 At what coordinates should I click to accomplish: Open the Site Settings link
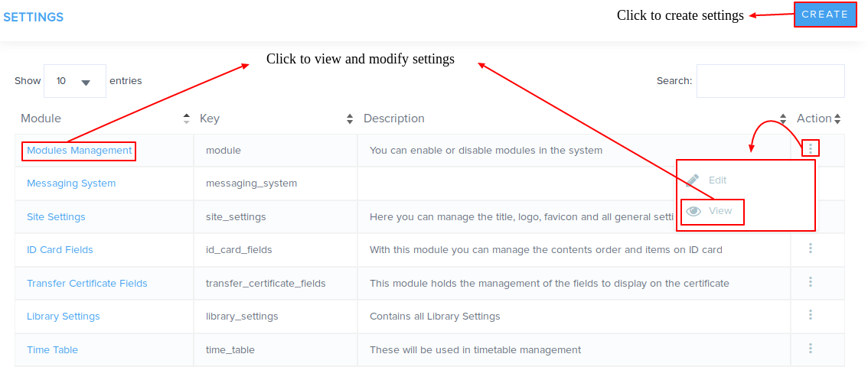pos(56,217)
